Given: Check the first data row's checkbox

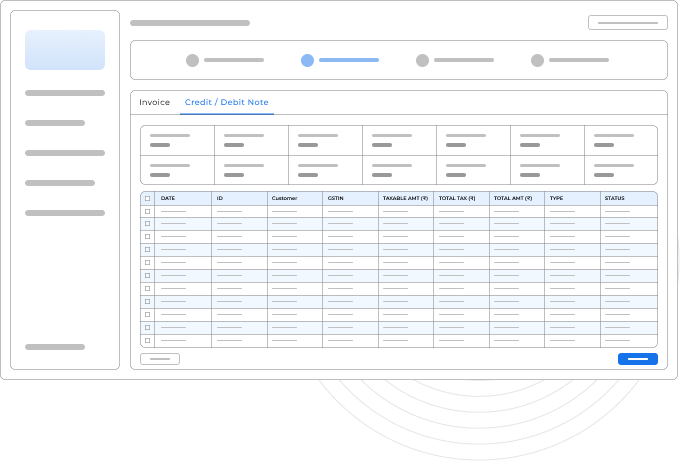Looking at the screenshot, I should [x=147, y=212].
